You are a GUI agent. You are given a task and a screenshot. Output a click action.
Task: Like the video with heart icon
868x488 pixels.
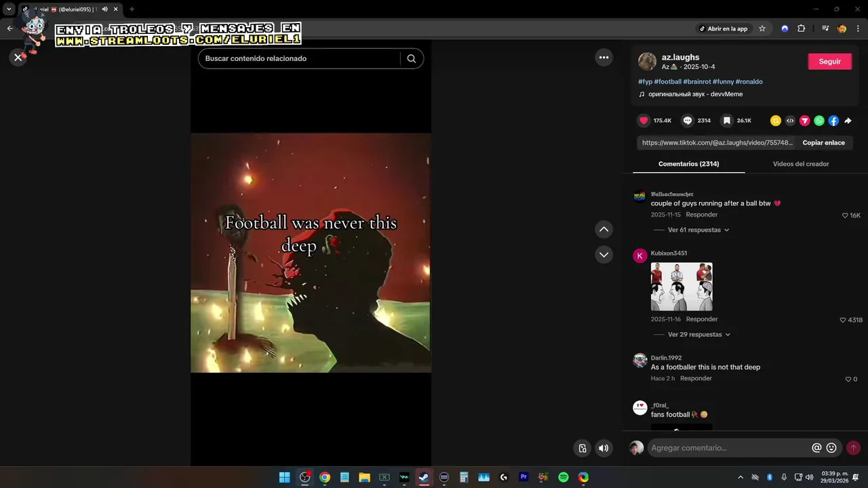(x=644, y=121)
